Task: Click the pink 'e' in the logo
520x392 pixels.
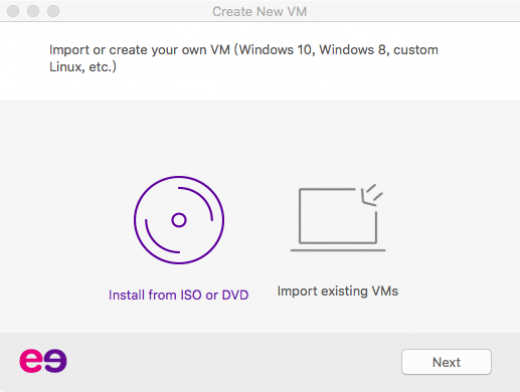Action: (x=31, y=361)
